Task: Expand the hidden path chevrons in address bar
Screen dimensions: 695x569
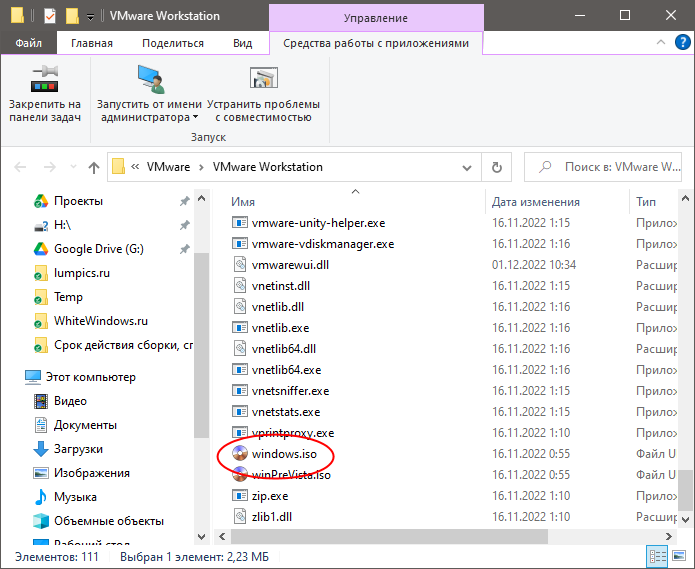Action: (135, 167)
